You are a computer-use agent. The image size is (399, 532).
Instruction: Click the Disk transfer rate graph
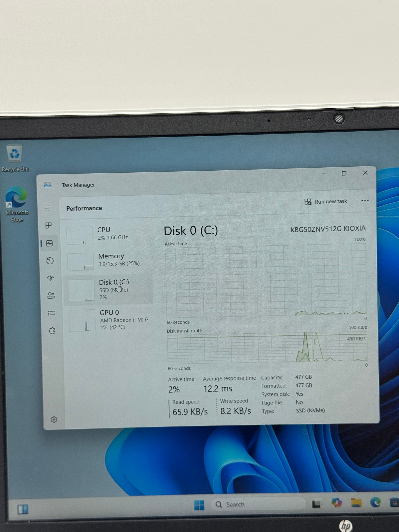click(x=267, y=349)
